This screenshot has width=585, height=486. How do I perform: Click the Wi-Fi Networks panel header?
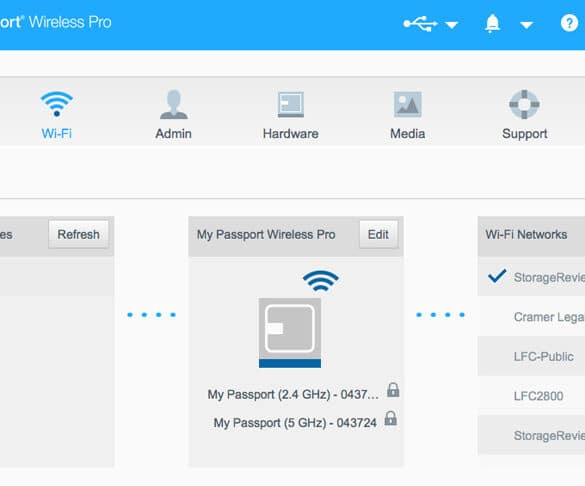(x=531, y=236)
